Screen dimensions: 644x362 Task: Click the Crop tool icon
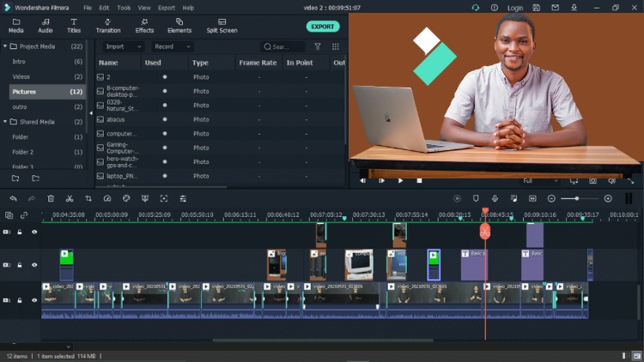(88, 199)
